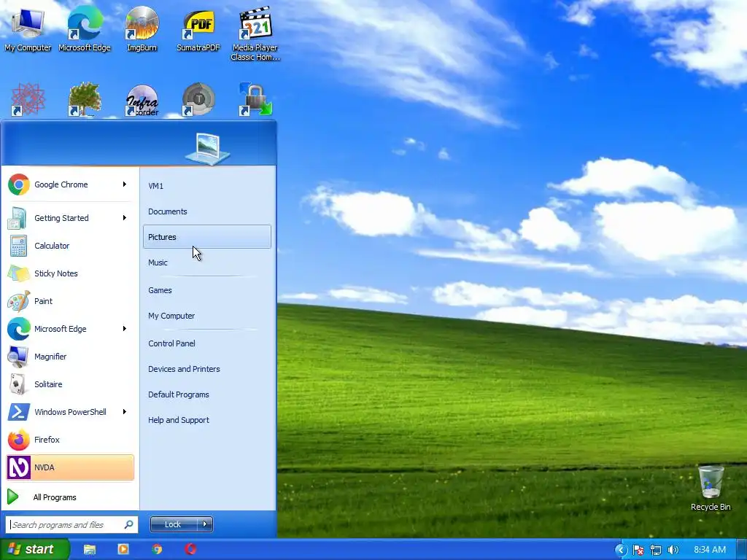This screenshot has height=560, width=747.
Task: Click the Lock button
Action: 174,524
